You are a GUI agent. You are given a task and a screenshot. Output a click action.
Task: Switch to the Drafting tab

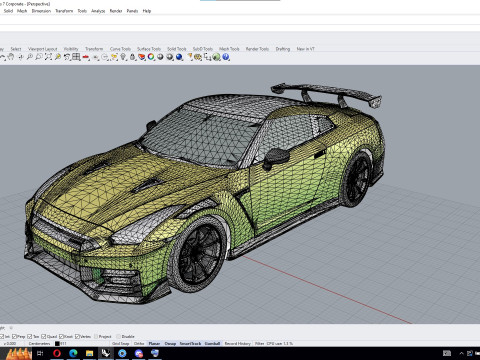283,49
